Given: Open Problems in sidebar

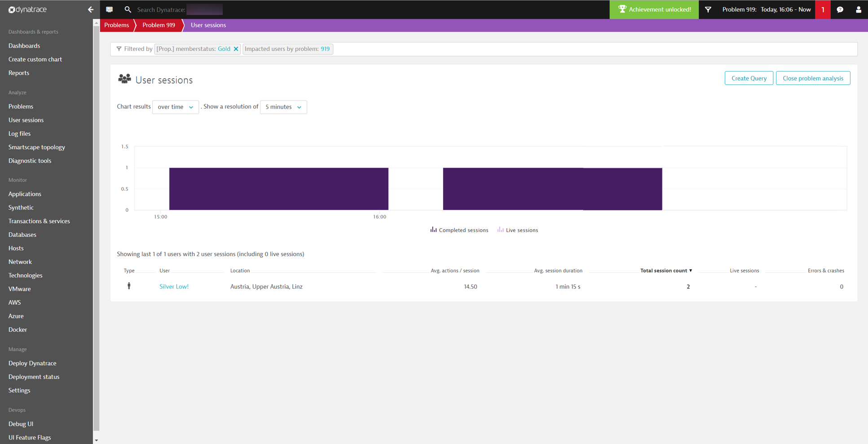Looking at the screenshot, I should point(21,107).
